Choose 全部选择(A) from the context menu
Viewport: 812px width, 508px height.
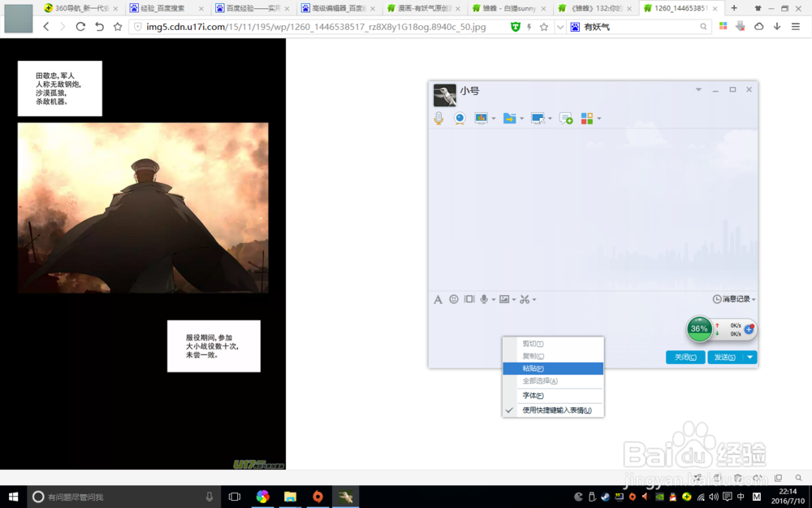point(553,381)
